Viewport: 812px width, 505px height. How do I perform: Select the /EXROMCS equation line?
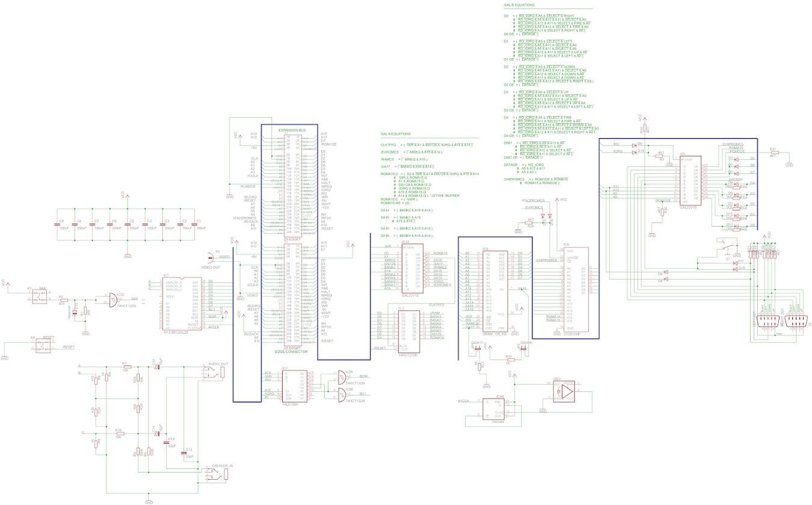412,152
